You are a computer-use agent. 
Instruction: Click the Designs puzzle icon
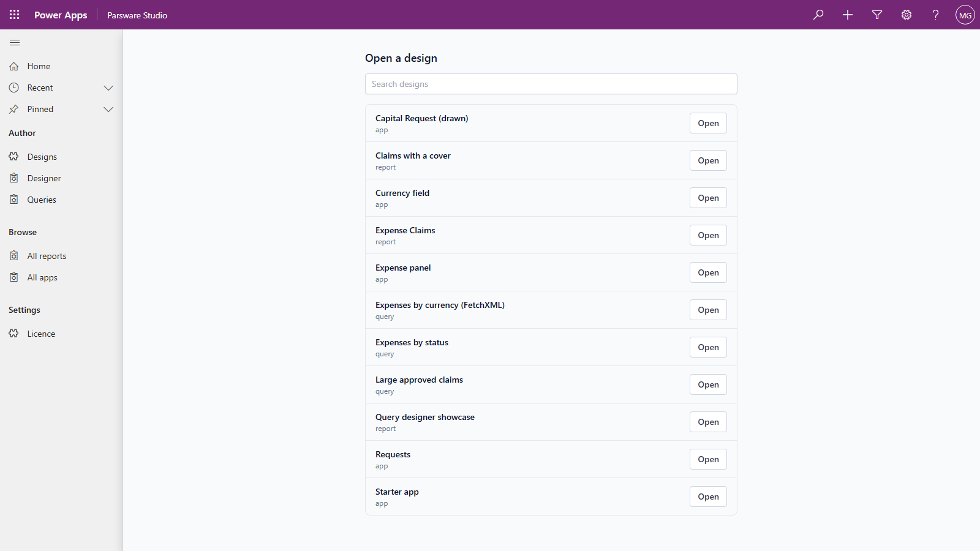click(x=14, y=157)
